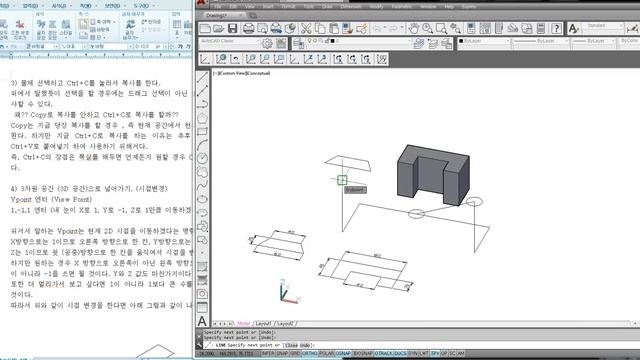
Task: Click the Close option in command line
Action: pos(292,345)
